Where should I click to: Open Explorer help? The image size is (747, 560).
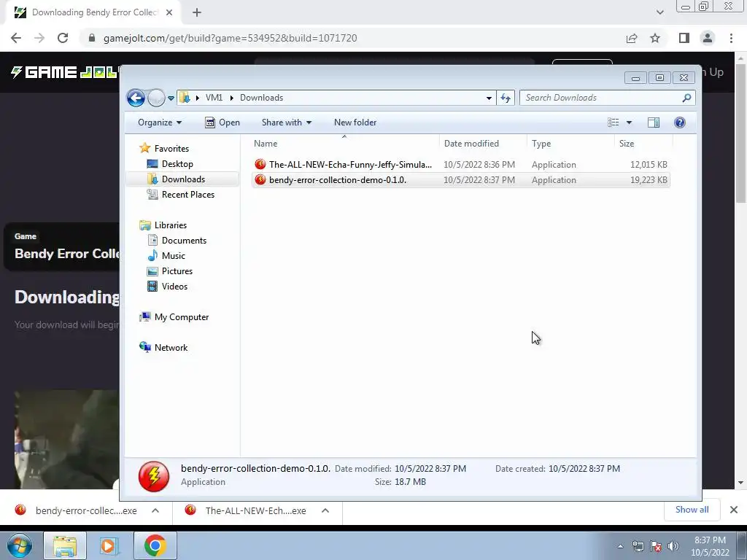click(680, 122)
